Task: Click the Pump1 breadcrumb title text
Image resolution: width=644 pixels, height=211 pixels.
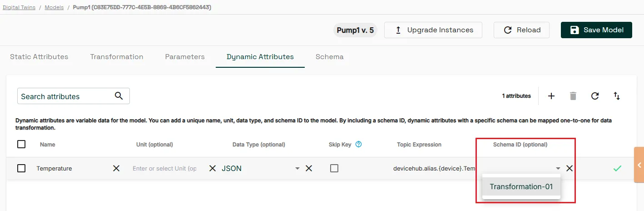Action: 142,7
